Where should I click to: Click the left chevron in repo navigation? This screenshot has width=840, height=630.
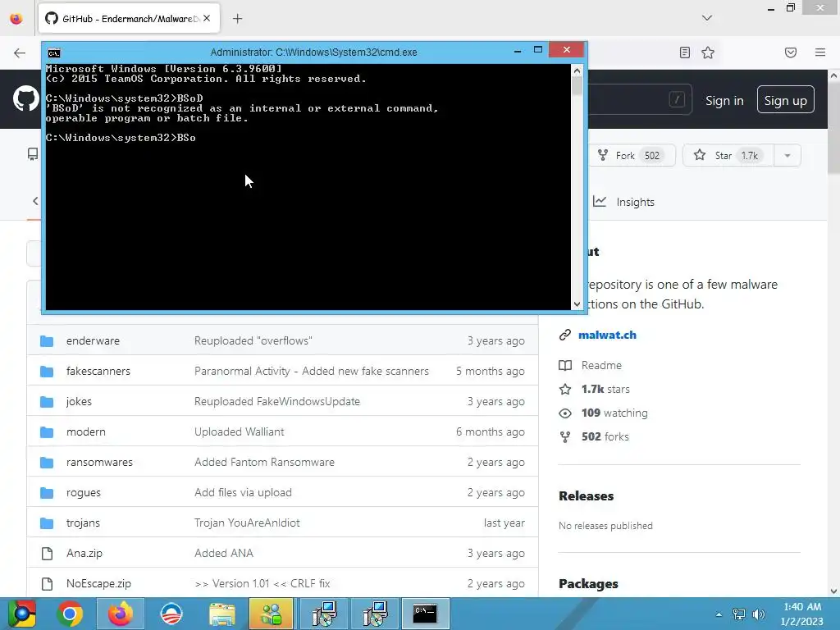35,201
